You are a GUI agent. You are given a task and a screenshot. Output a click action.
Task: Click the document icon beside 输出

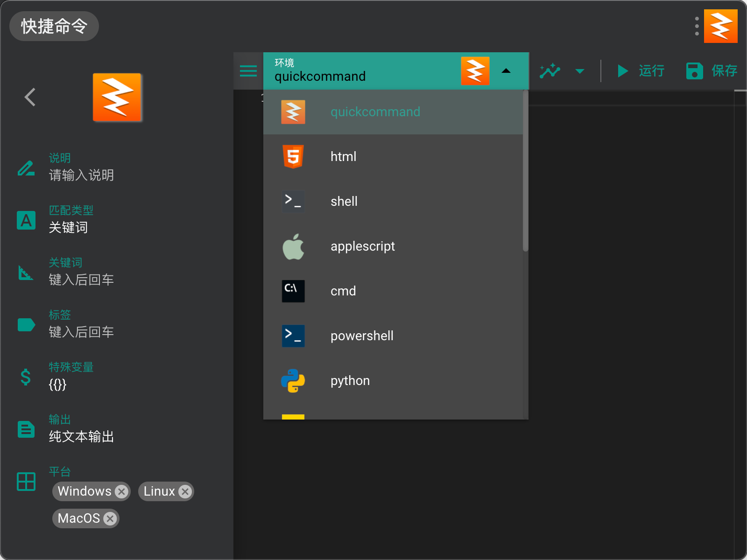pos(26,429)
